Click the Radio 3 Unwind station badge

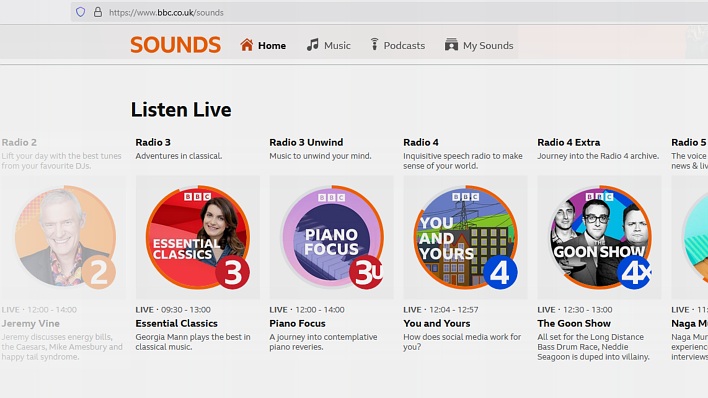[366, 272]
